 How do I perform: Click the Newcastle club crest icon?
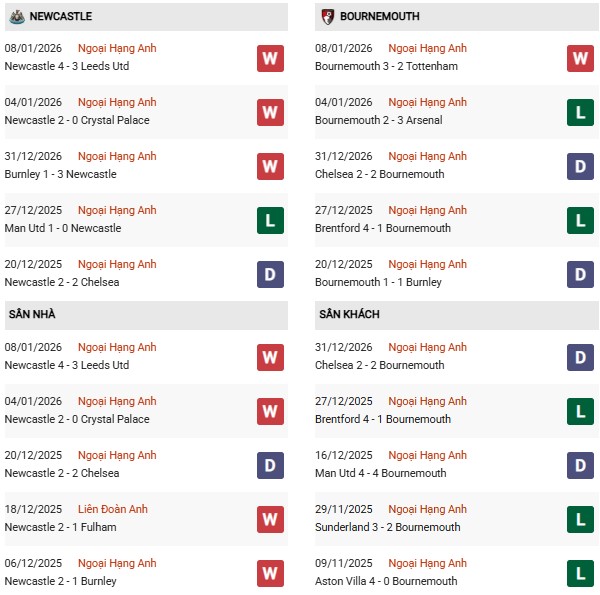[x=16, y=16]
